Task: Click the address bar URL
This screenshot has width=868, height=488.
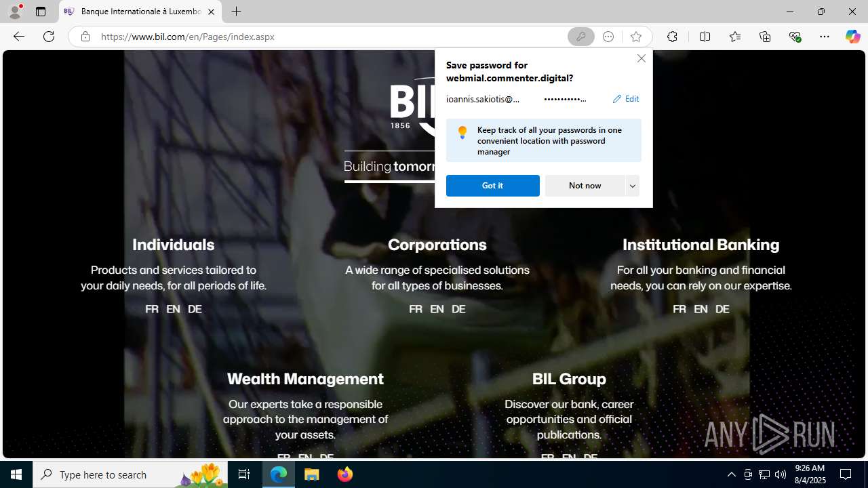Action: coord(188,37)
